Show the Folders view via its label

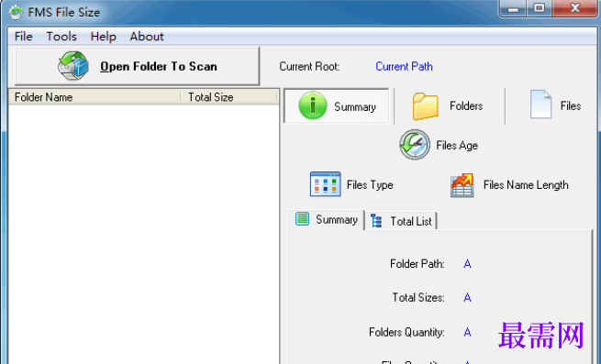[466, 105]
